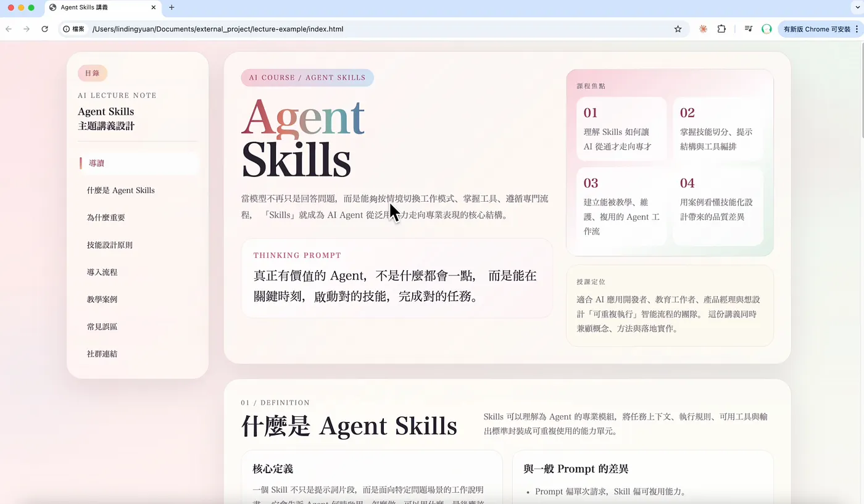Click the large 什麼是 Agent Skills heading

coord(349,426)
